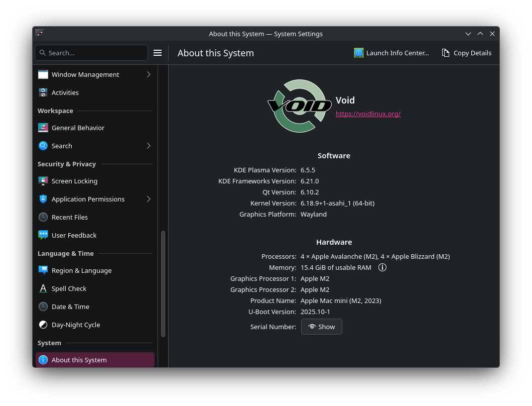The image size is (532, 406).
Task: Click the Copy Details button
Action: pos(466,53)
